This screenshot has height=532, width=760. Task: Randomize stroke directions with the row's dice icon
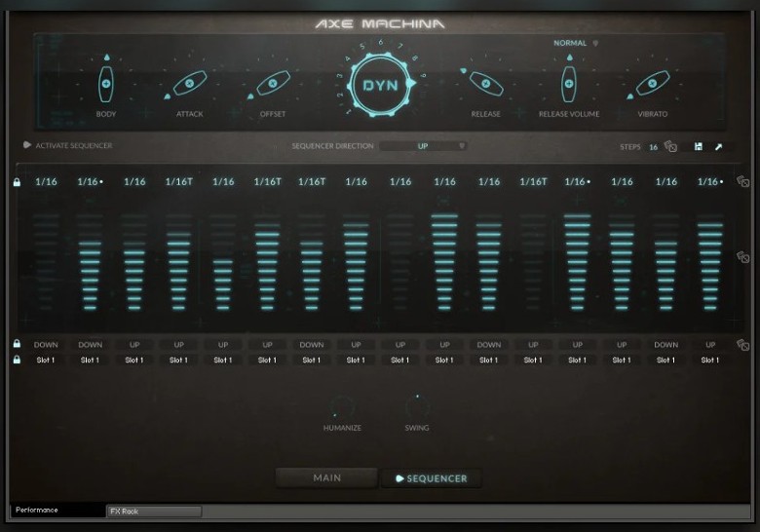743,345
